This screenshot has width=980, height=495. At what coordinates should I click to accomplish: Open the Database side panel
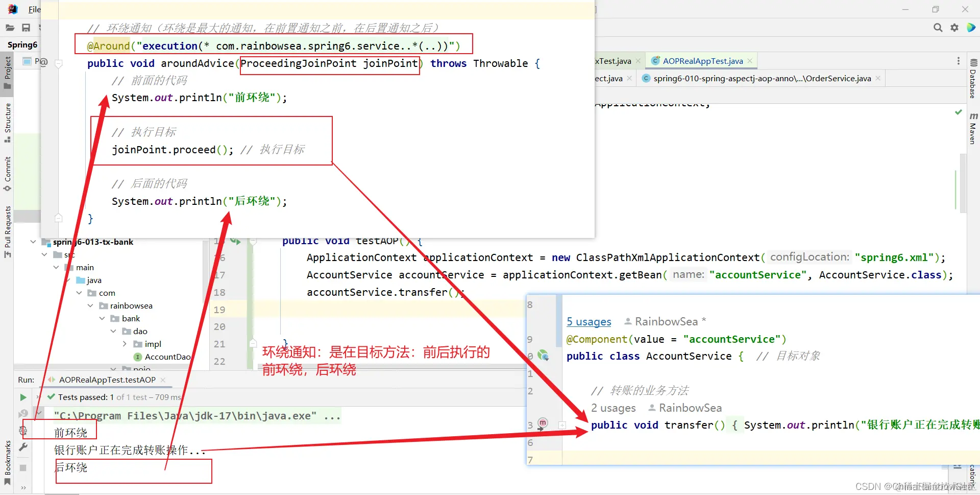point(973,79)
